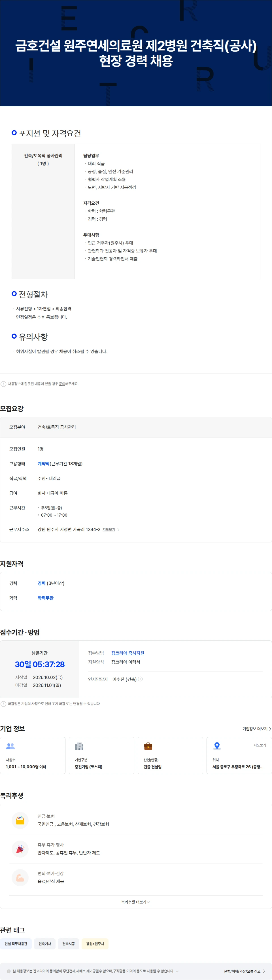Expand HR contact 이수진 plus icon
The height and width of the screenshot is (980, 272).
tap(140, 679)
